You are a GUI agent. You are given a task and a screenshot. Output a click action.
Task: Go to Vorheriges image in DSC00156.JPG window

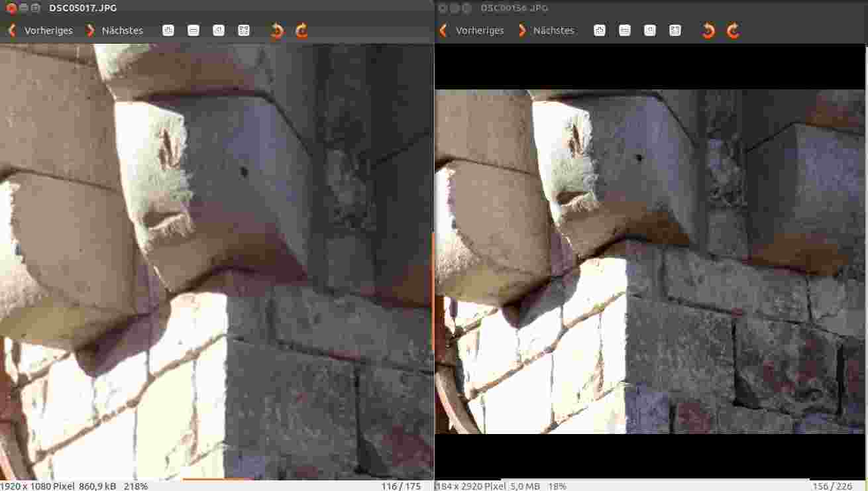coord(472,30)
